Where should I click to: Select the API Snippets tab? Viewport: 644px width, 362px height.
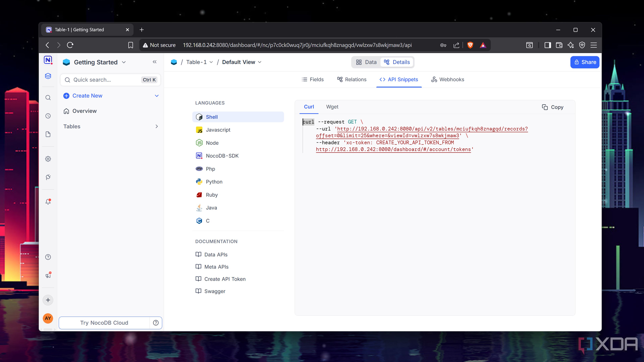click(399, 79)
